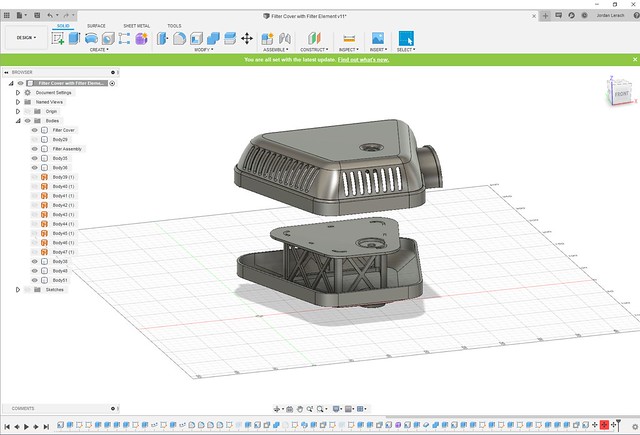
Task: Follow the 'Find out what's new' link
Action: (x=363, y=60)
